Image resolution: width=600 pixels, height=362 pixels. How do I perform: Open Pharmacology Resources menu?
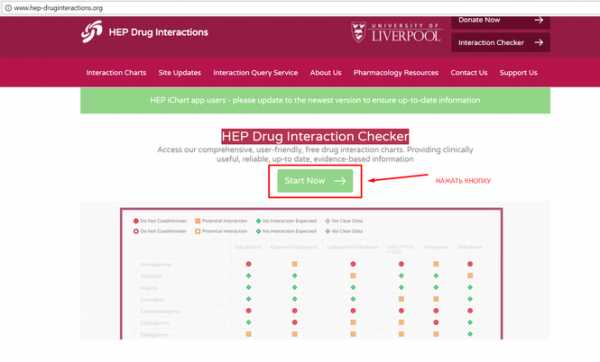coord(396,73)
